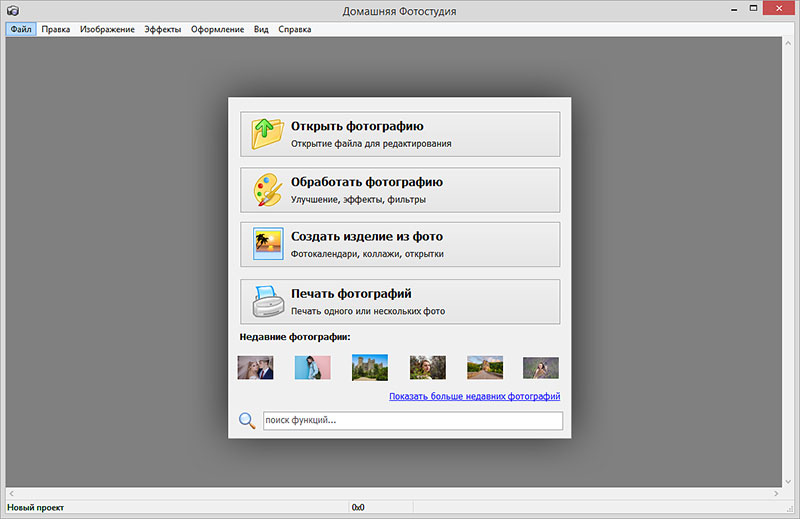Follow Показать больше недавних фотографий link

point(474,396)
